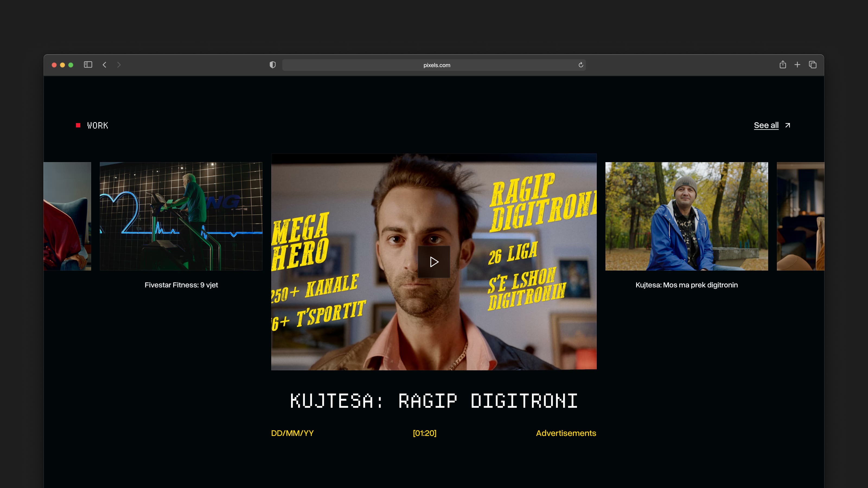Click the 'Fivestar Fitness: 9 vjet' caption
This screenshot has height=488, width=868.
coord(181,285)
